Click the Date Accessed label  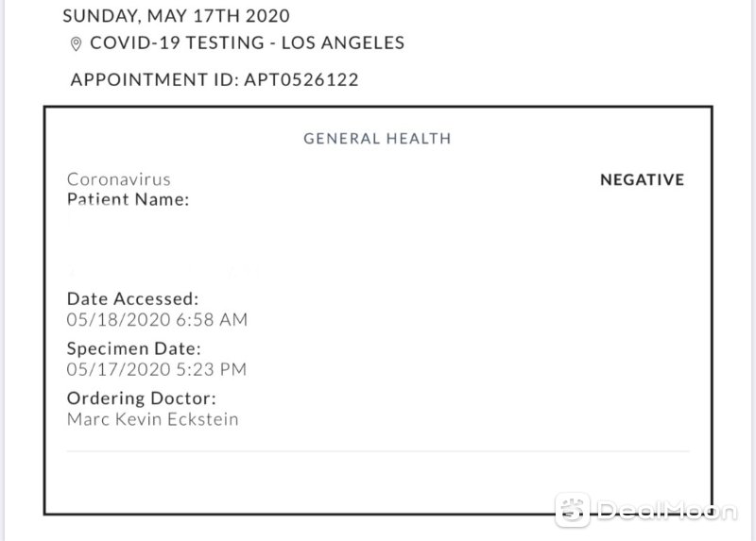(132, 298)
